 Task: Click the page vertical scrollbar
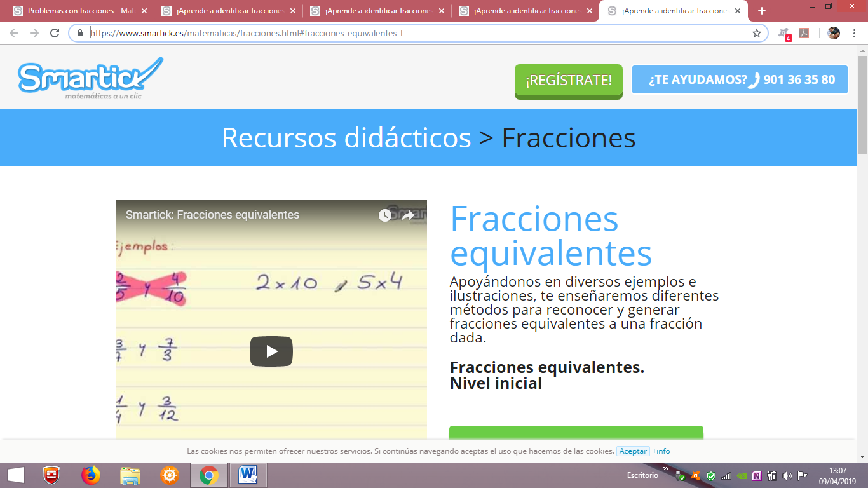click(x=862, y=105)
